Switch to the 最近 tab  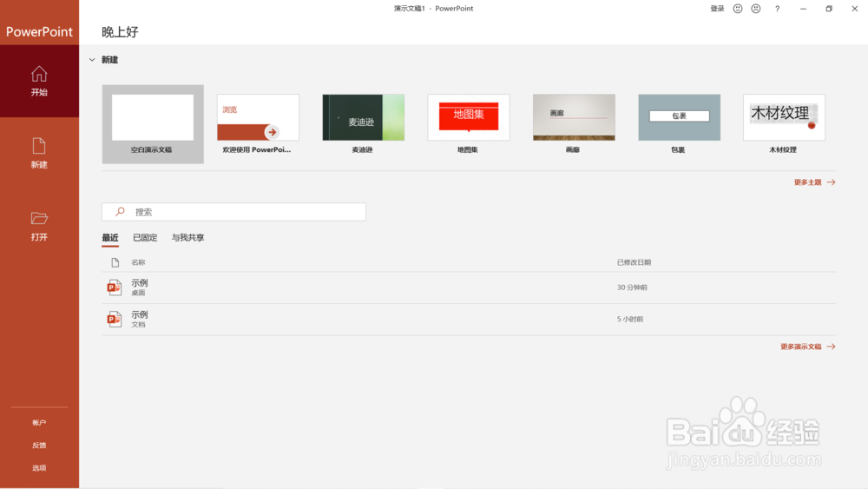110,238
